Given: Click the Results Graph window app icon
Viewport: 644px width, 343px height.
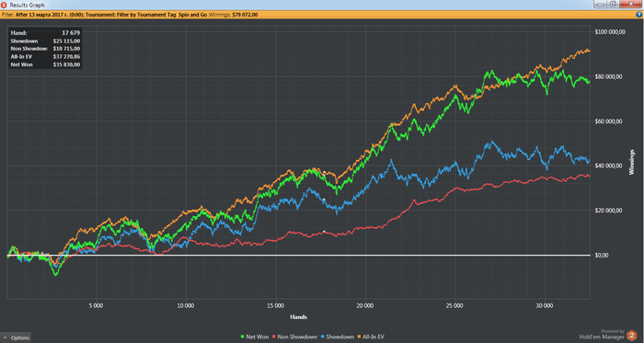Looking at the screenshot, I should click(x=4, y=5).
